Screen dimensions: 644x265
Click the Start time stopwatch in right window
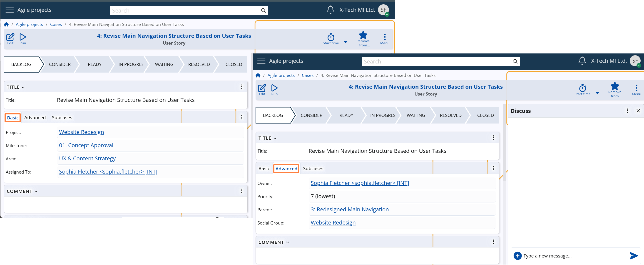(582, 88)
